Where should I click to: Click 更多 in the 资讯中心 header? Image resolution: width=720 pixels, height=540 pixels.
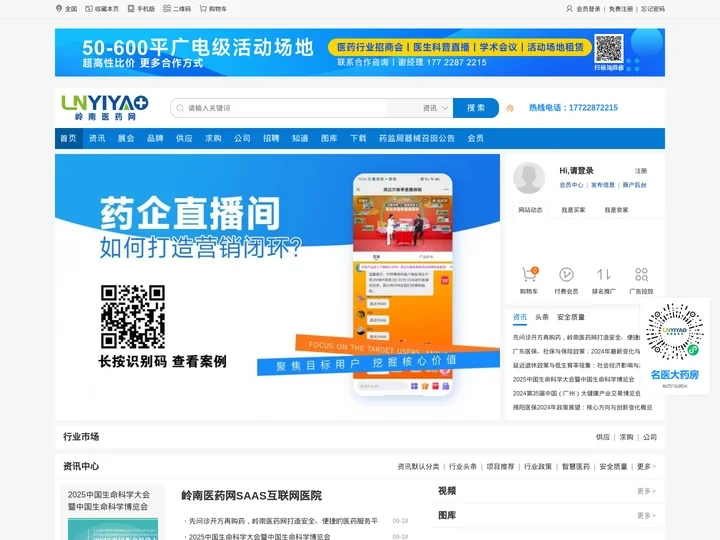[x=646, y=467]
